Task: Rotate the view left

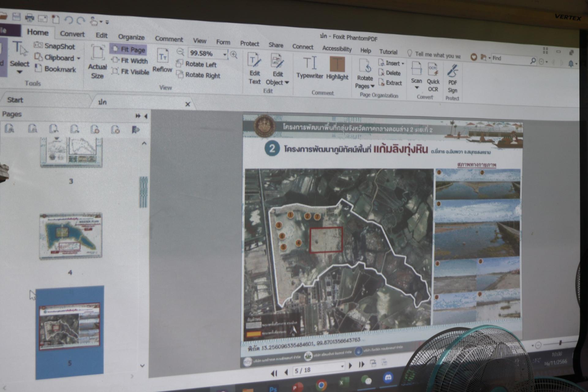Action: coord(197,64)
